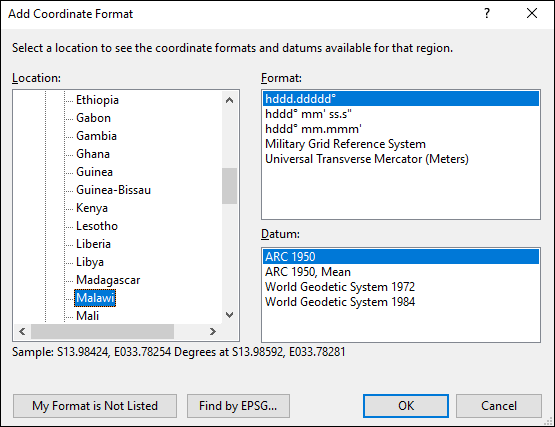Select the ARC 1950, Mean datum

pyautogui.click(x=401, y=272)
